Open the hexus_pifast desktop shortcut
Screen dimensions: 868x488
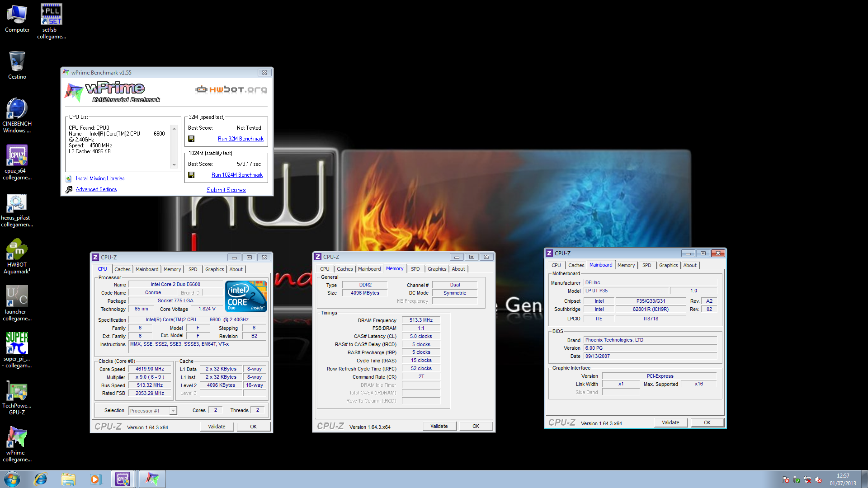pos(17,209)
